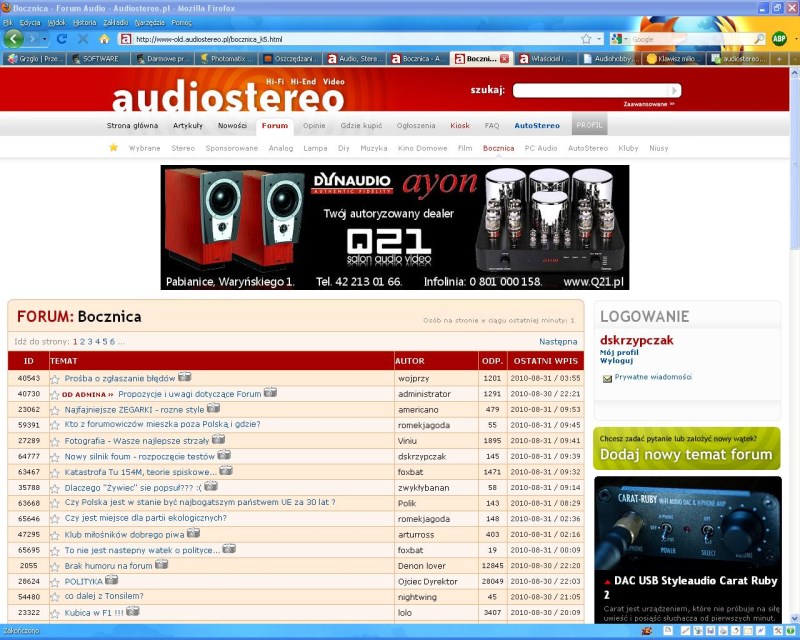This screenshot has height=640, width=800.
Task: Toggle favorite star for Dlaczego "Żywiec" thread
Action: 55,488
